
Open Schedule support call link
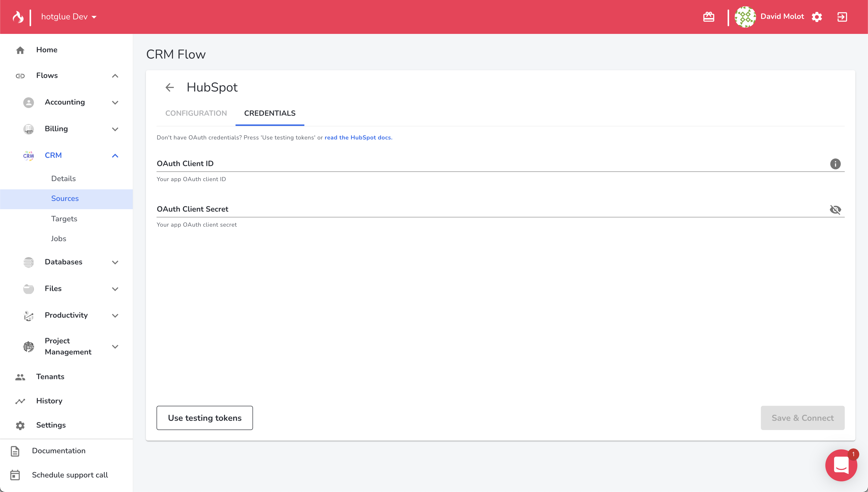click(70, 475)
